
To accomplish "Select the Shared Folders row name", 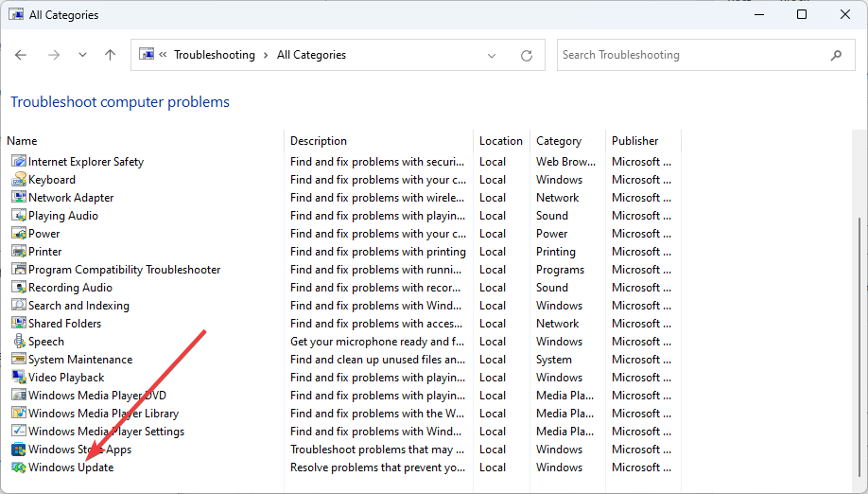I will 64,324.
